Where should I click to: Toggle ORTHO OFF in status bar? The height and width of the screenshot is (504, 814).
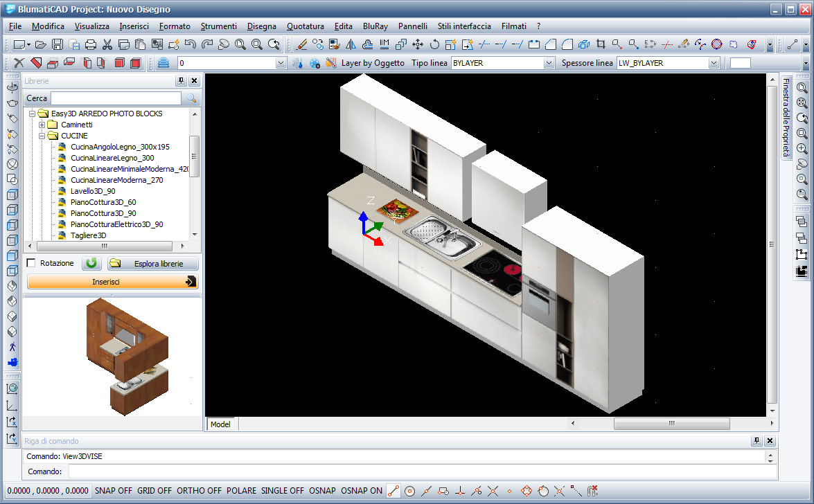(x=199, y=491)
